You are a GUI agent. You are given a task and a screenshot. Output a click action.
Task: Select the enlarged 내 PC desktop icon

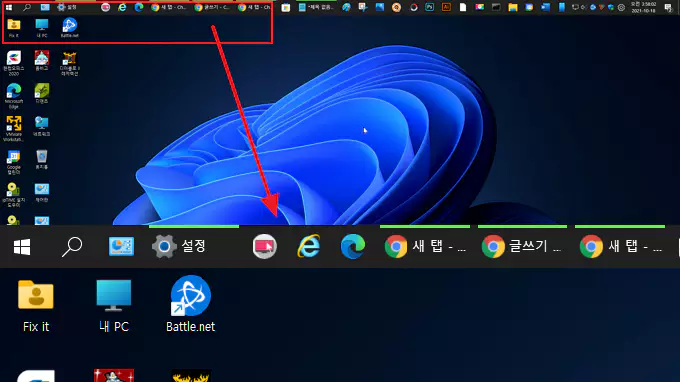point(114,307)
